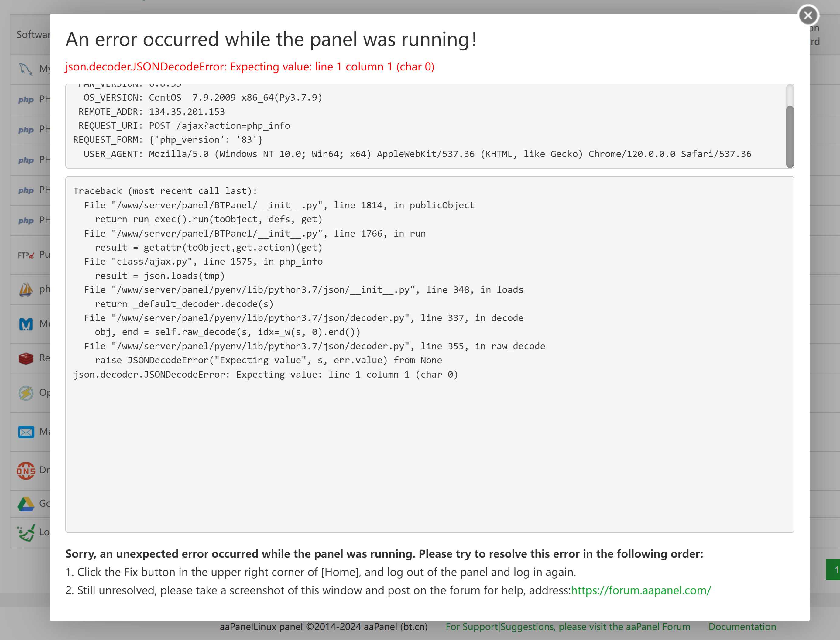Click the green page 1 button

click(x=834, y=570)
